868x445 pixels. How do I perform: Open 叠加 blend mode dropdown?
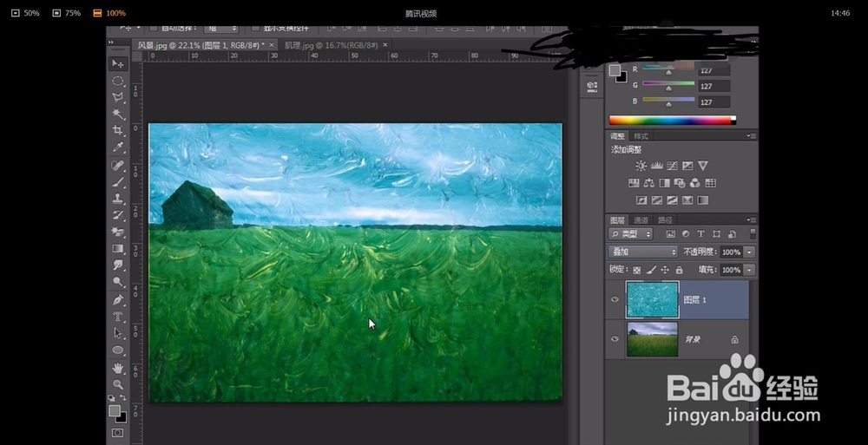click(x=642, y=252)
